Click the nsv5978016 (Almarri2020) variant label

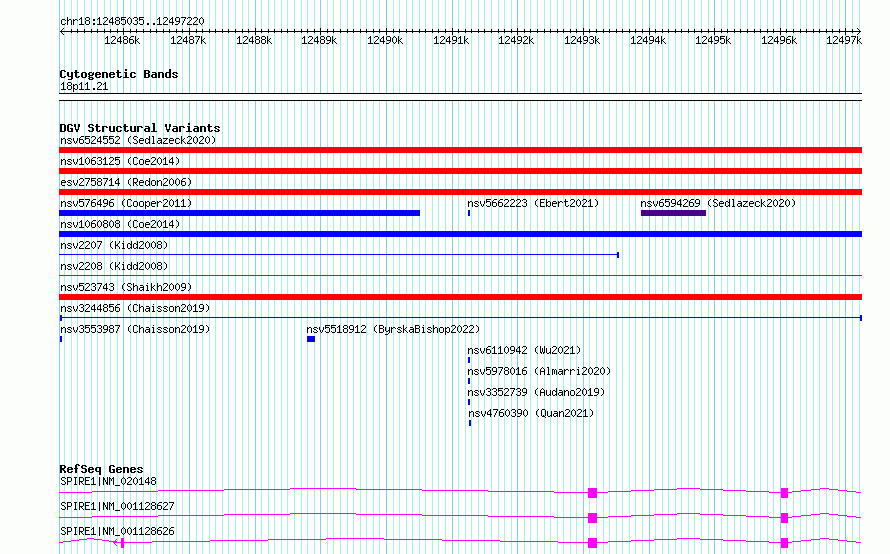(x=539, y=371)
